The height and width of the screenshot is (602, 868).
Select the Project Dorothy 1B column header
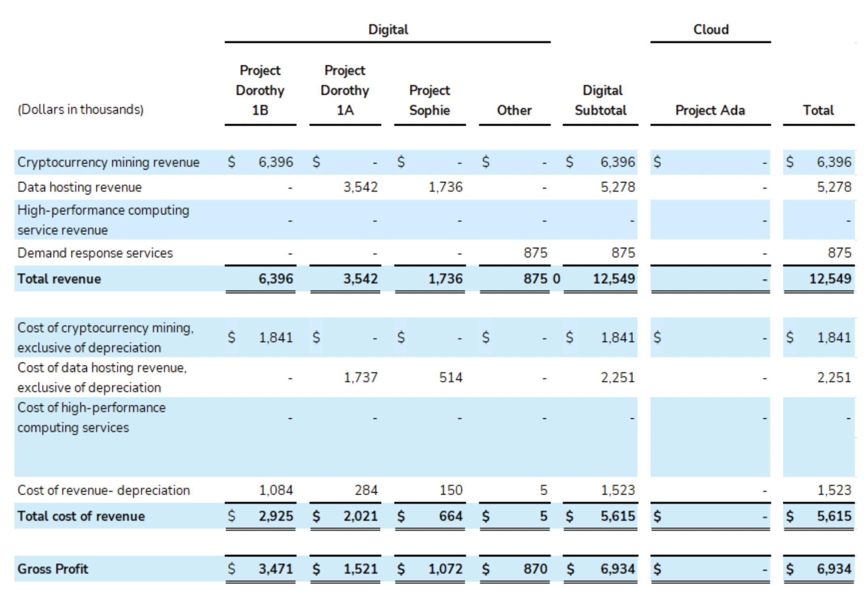tap(260, 90)
